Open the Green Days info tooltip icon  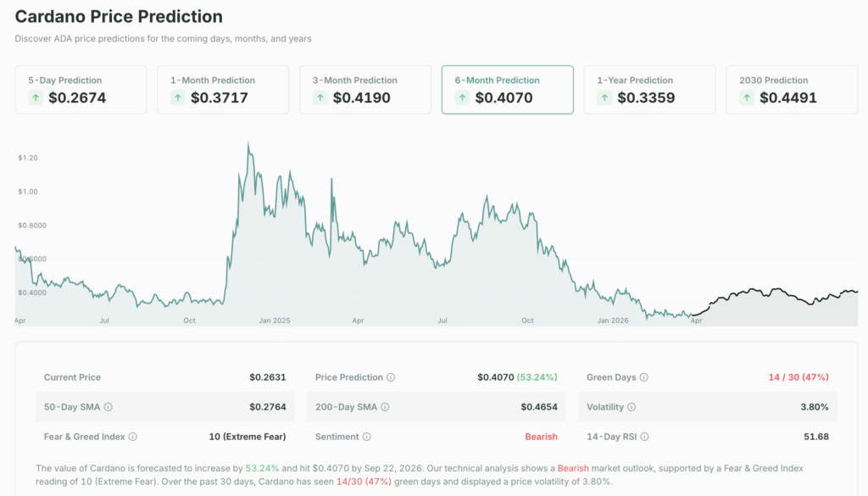click(x=644, y=376)
